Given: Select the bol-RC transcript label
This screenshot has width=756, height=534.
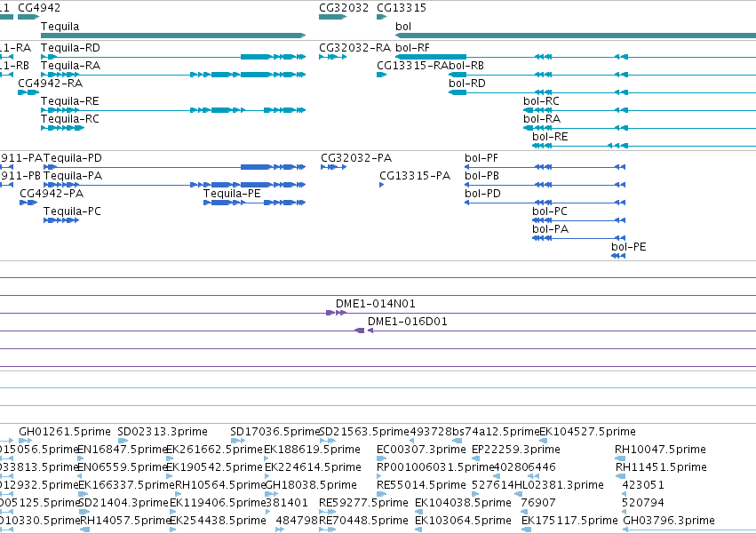Looking at the screenshot, I should 541,101.
